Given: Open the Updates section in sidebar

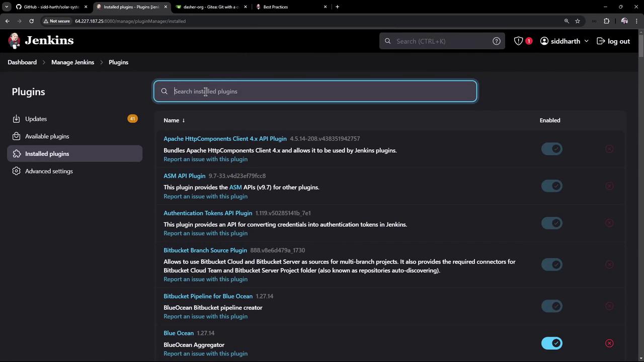Looking at the screenshot, I should pyautogui.click(x=75, y=119).
